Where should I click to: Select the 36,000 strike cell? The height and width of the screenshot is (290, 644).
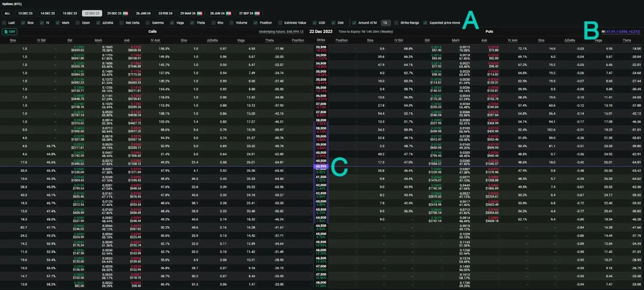tap(321, 89)
